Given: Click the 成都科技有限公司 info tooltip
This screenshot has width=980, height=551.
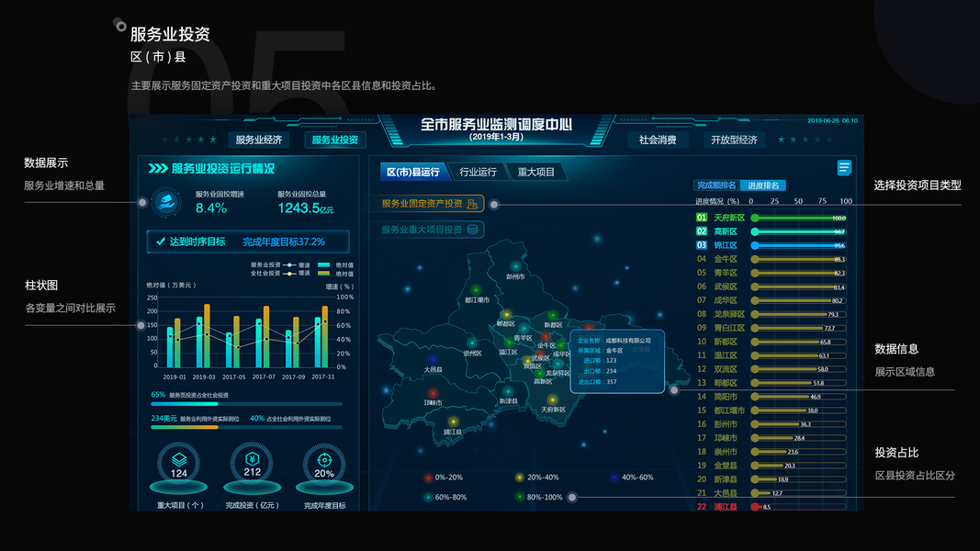Looking at the screenshot, I should pos(617,362).
